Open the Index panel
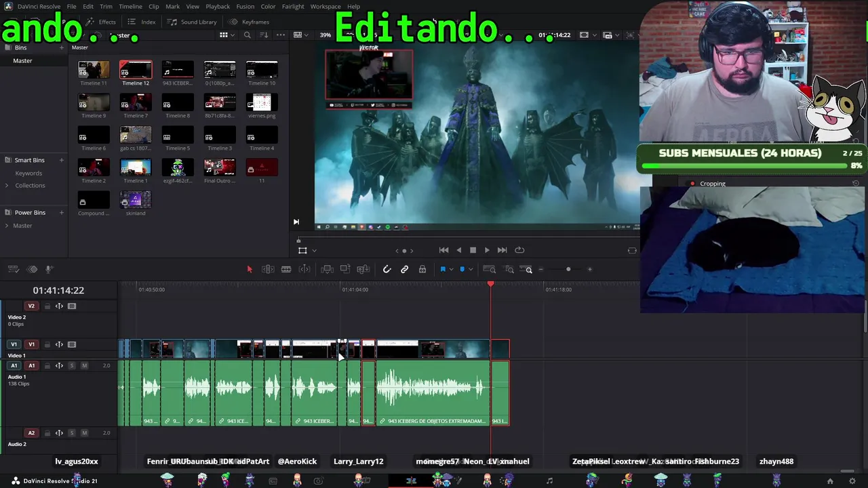The height and width of the screenshot is (488, 868). pyautogui.click(x=142, y=22)
